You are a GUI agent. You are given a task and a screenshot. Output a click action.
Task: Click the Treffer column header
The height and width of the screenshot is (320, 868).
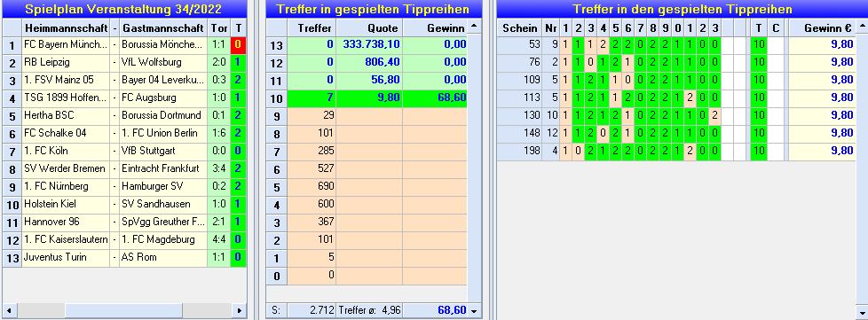tap(312, 27)
